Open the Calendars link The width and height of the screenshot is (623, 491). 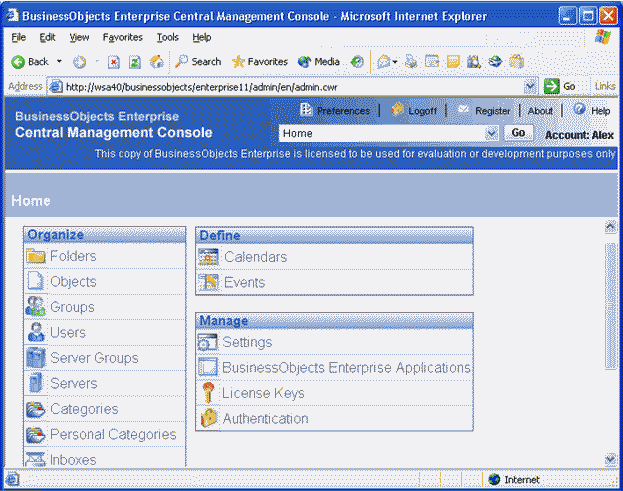255,257
